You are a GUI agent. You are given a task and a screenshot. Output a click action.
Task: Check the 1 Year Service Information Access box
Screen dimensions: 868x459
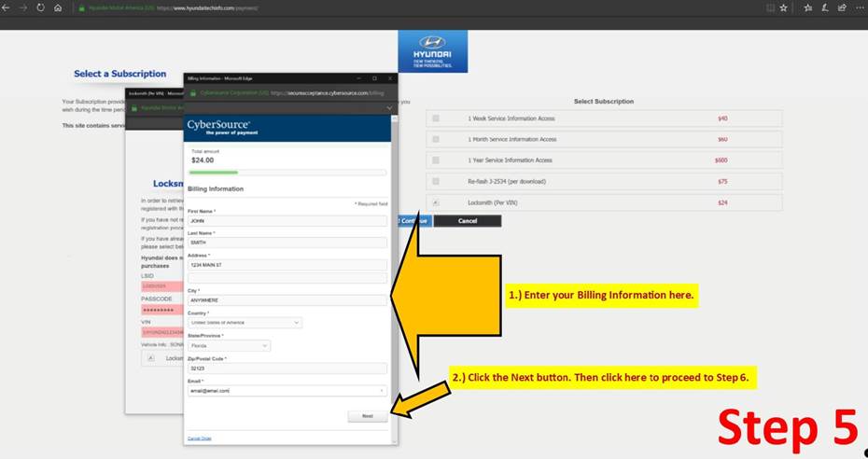436,160
